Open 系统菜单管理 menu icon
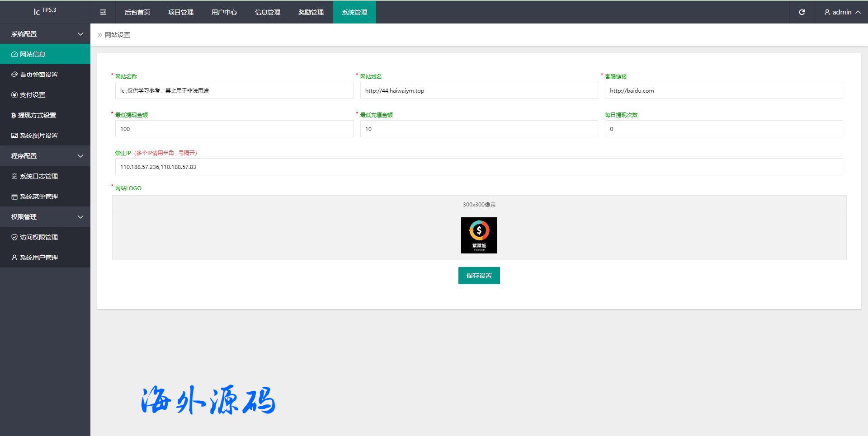Viewport: 868px width, 436px height. pyautogui.click(x=14, y=197)
